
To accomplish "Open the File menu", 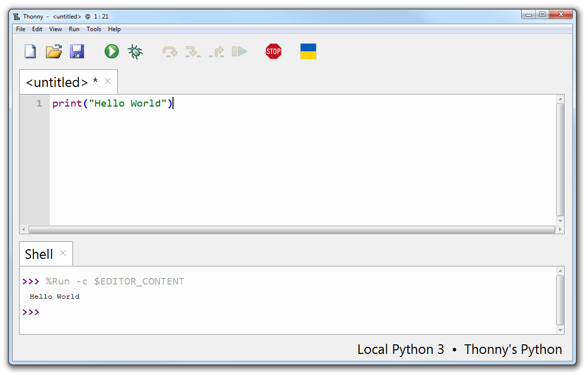I will pyautogui.click(x=21, y=29).
